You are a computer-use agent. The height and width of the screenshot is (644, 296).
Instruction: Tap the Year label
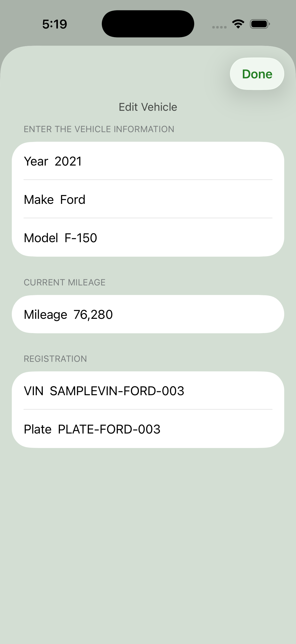pos(36,161)
